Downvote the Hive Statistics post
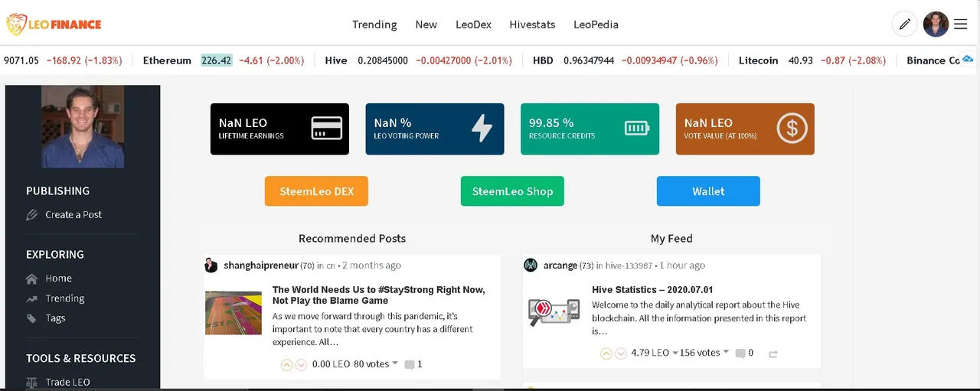Image resolution: width=980 pixels, height=391 pixels. click(621, 354)
